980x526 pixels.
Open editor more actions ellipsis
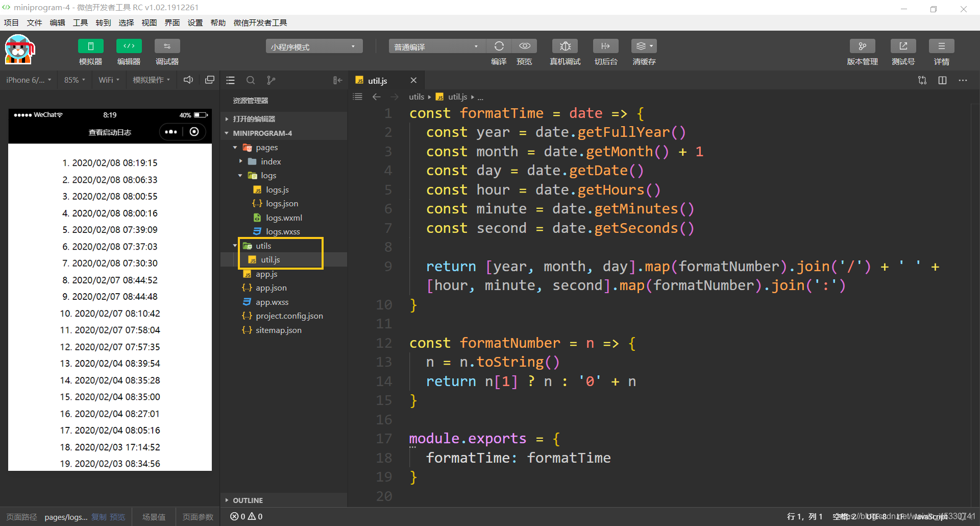(963, 80)
